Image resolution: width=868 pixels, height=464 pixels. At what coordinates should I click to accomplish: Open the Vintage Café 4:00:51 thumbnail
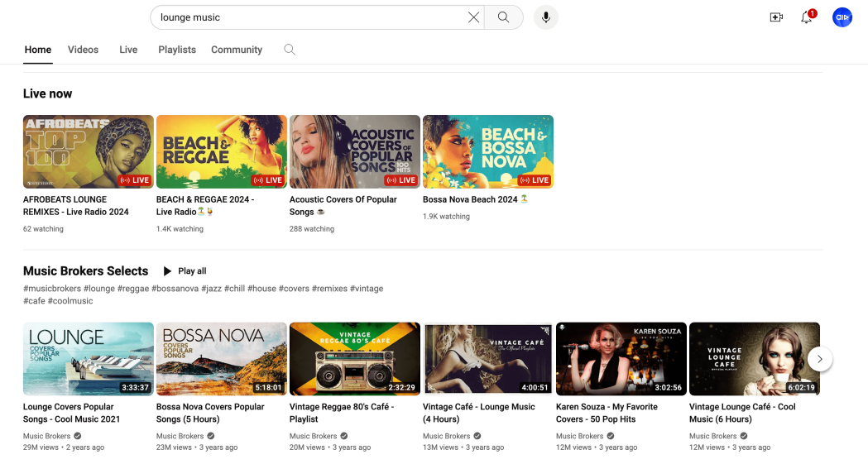pos(488,359)
